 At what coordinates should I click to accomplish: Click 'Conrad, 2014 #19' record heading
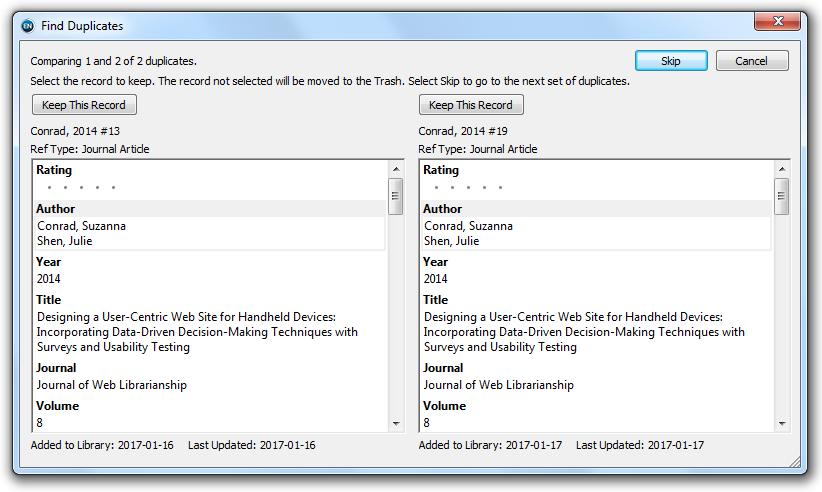pyautogui.click(x=463, y=131)
